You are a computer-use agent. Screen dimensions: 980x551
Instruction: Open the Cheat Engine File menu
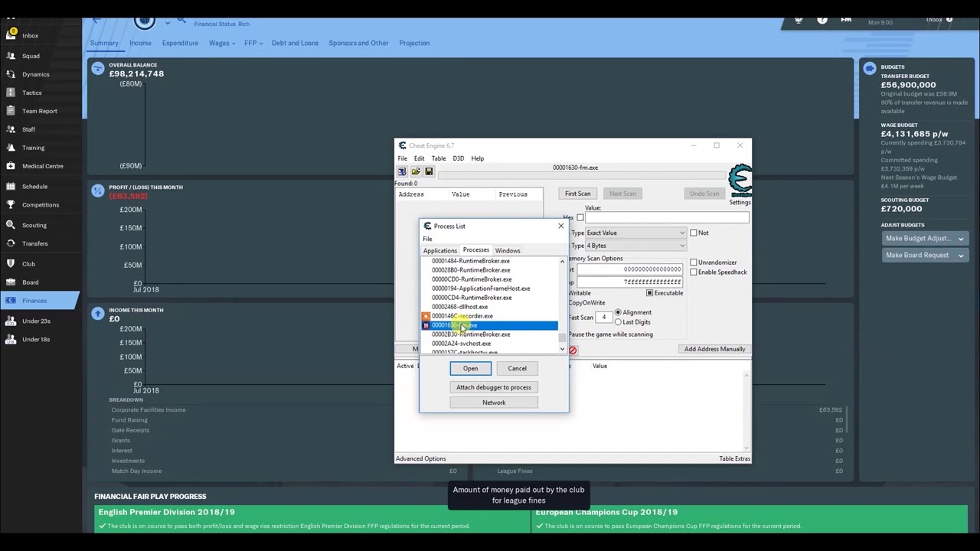(x=402, y=158)
